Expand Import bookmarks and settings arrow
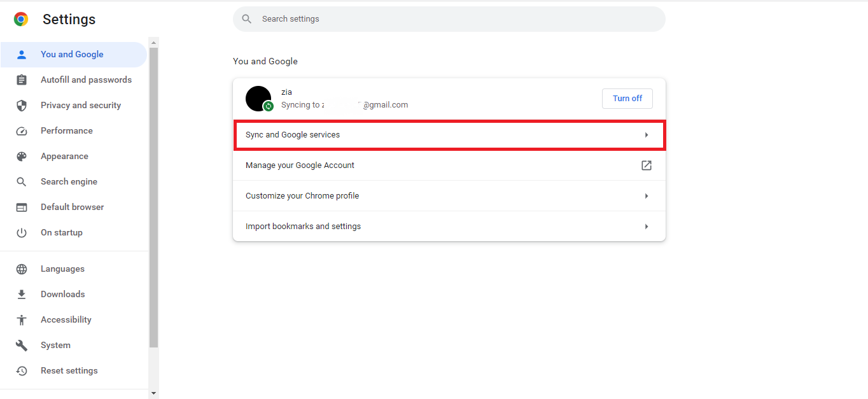 [646, 227]
